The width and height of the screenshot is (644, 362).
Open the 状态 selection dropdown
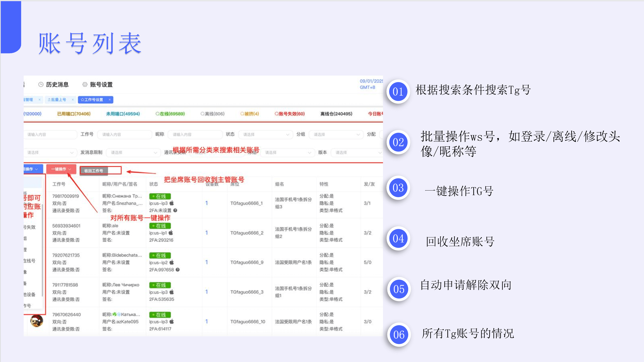[265, 134]
